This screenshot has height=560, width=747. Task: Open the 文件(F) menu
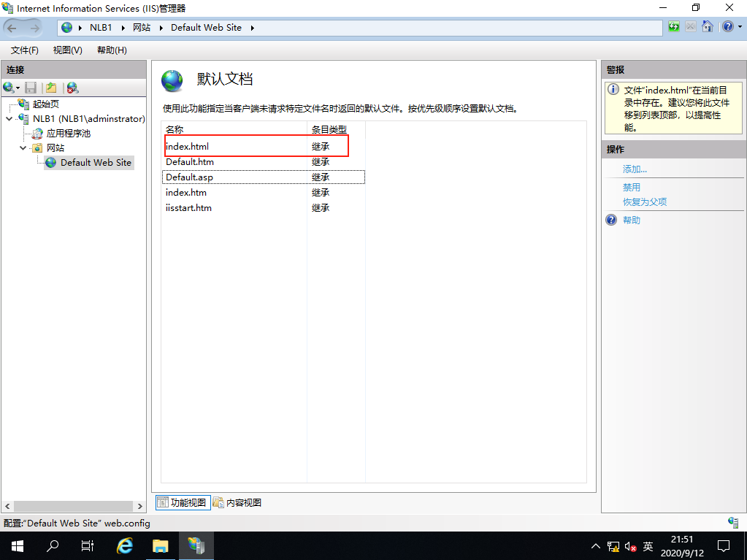pyautogui.click(x=24, y=50)
